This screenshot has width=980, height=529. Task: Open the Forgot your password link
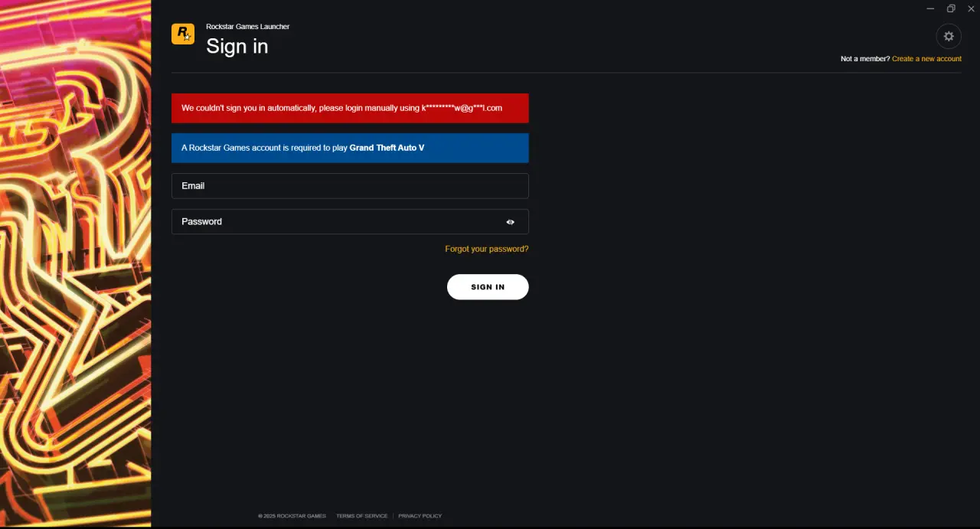pos(487,249)
